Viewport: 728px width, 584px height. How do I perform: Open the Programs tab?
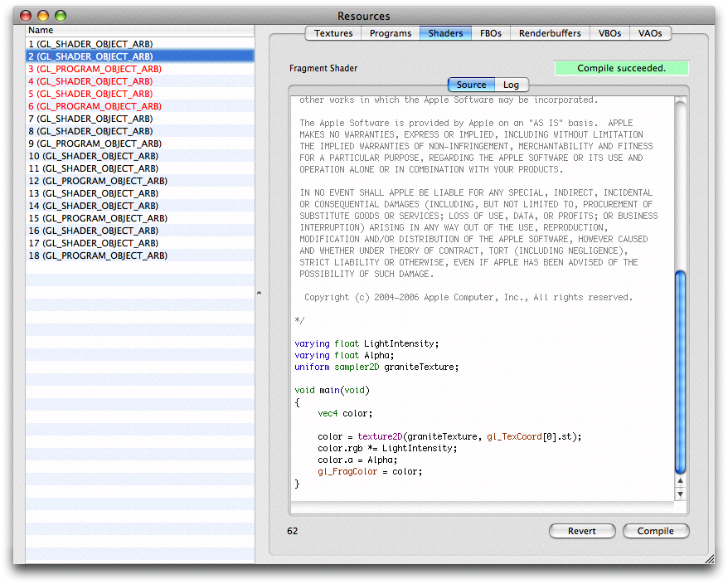[390, 33]
